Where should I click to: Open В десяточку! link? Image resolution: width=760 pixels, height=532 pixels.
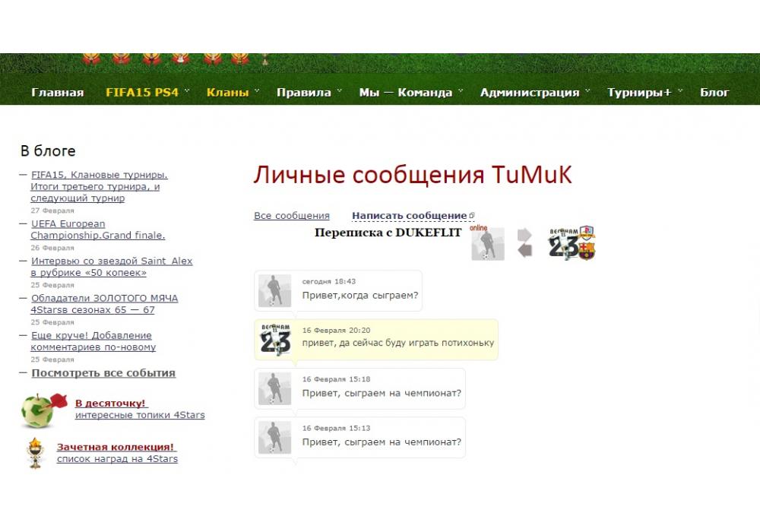(110, 403)
